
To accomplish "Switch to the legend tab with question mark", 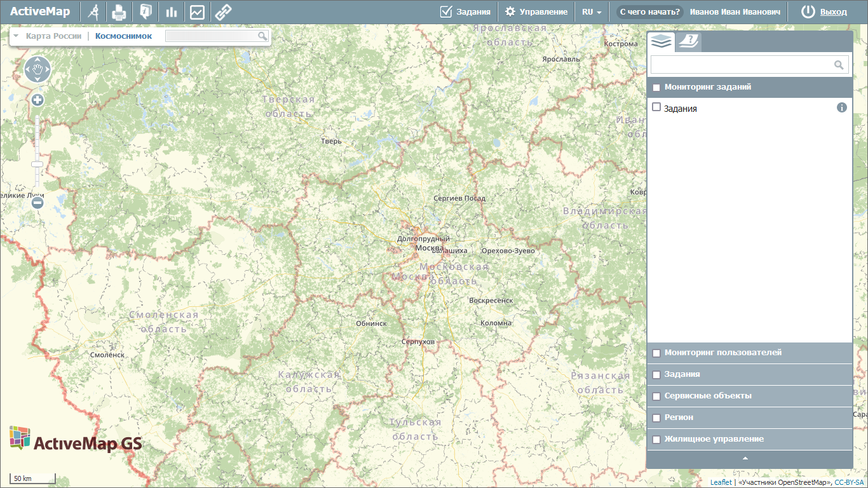I will 688,41.
